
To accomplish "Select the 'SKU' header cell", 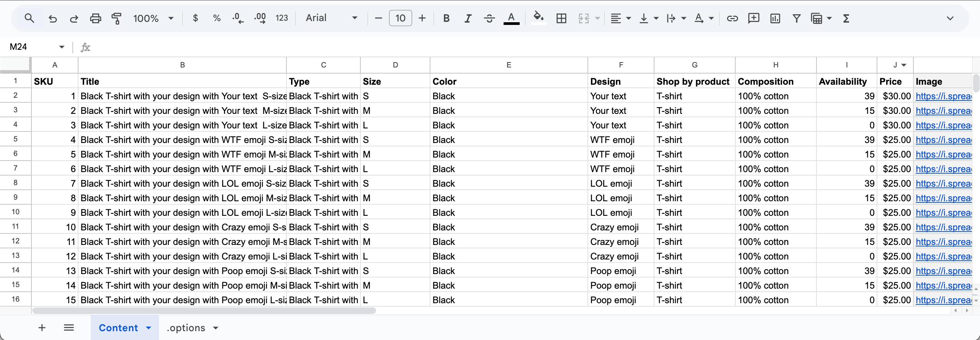I will [x=55, y=81].
